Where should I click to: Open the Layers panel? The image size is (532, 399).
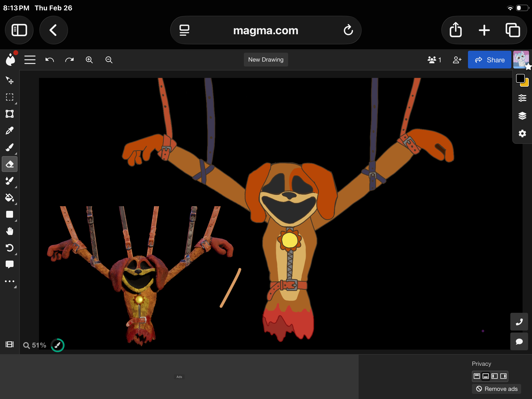tap(522, 116)
